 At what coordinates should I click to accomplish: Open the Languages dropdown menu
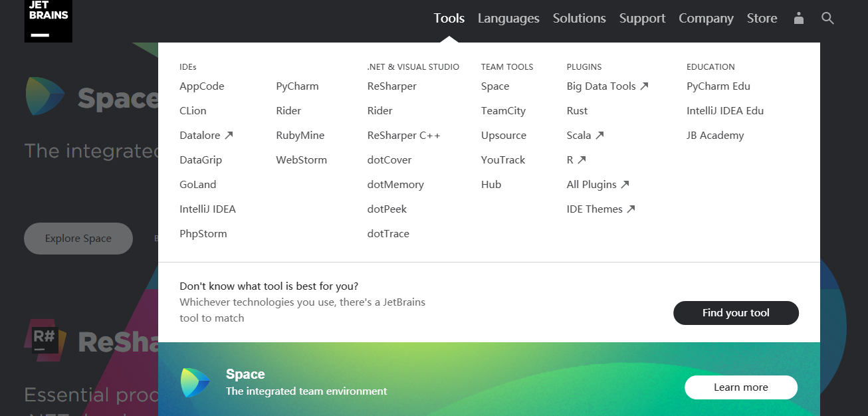[x=508, y=18]
